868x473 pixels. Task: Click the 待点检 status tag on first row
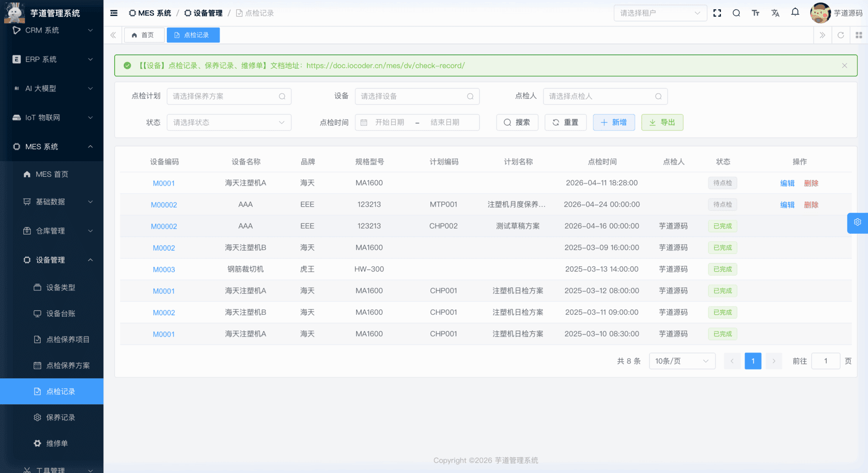coord(722,182)
